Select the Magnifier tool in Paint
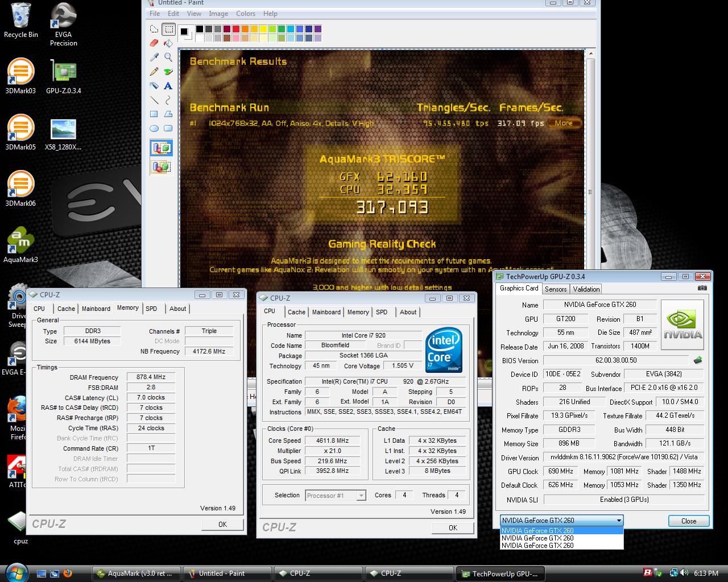 [168, 57]
